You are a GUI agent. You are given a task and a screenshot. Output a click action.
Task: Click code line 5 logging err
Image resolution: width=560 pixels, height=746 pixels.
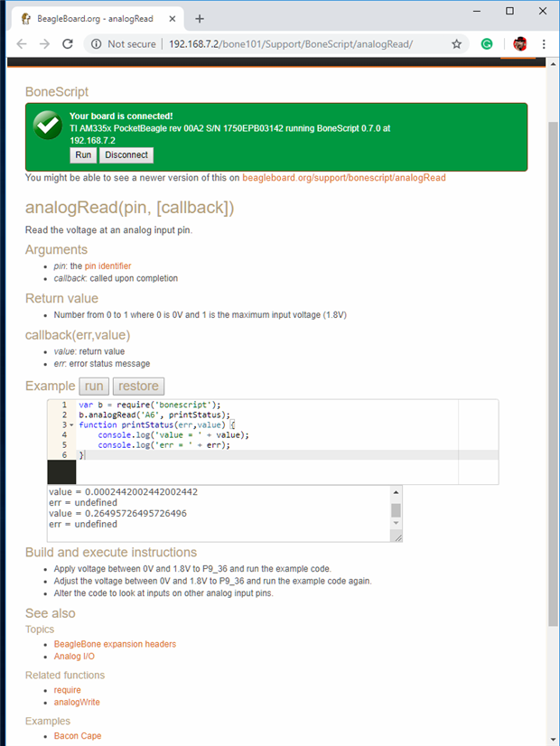pyautogui.click(x=163, y=445)
